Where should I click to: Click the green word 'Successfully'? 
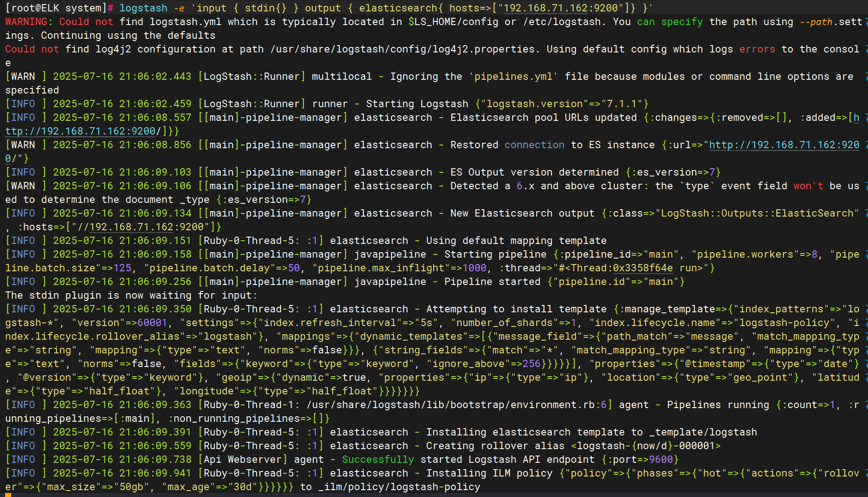378,460
